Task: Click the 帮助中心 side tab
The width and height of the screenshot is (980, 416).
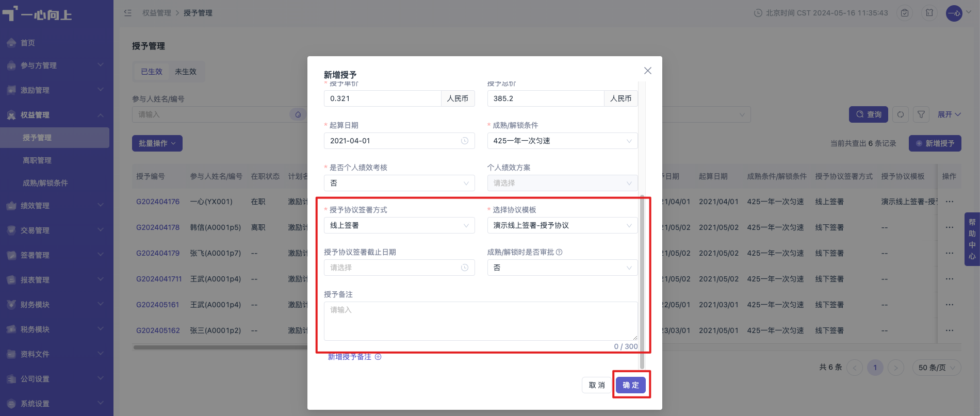Action: pos(972,239)
